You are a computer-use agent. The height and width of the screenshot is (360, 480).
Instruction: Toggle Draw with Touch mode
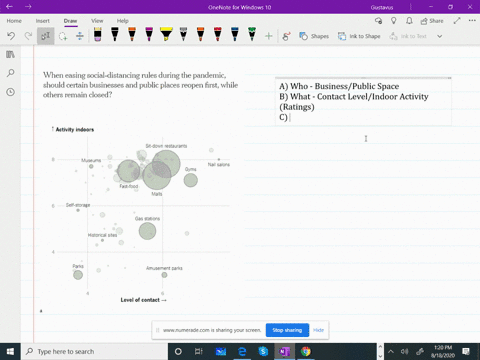286,36
